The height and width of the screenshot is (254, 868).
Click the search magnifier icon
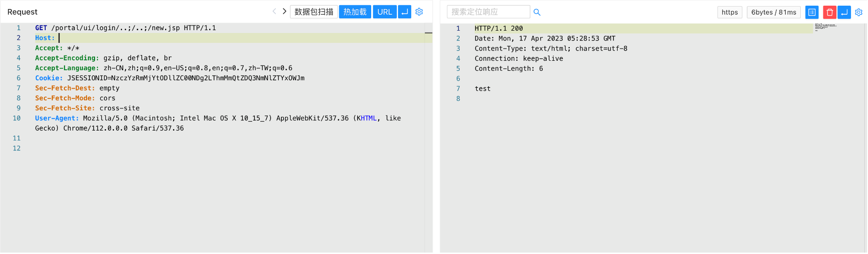click(537, 12)
